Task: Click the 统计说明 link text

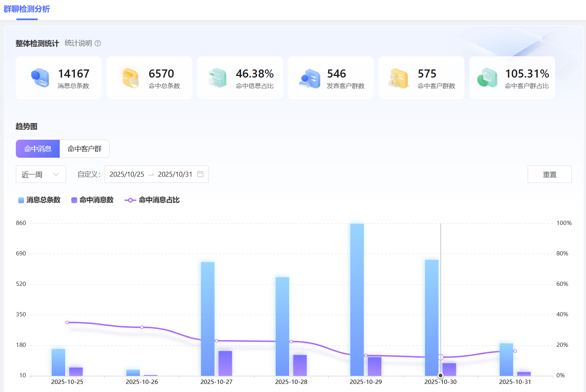Action: click(x=78, y=43)
